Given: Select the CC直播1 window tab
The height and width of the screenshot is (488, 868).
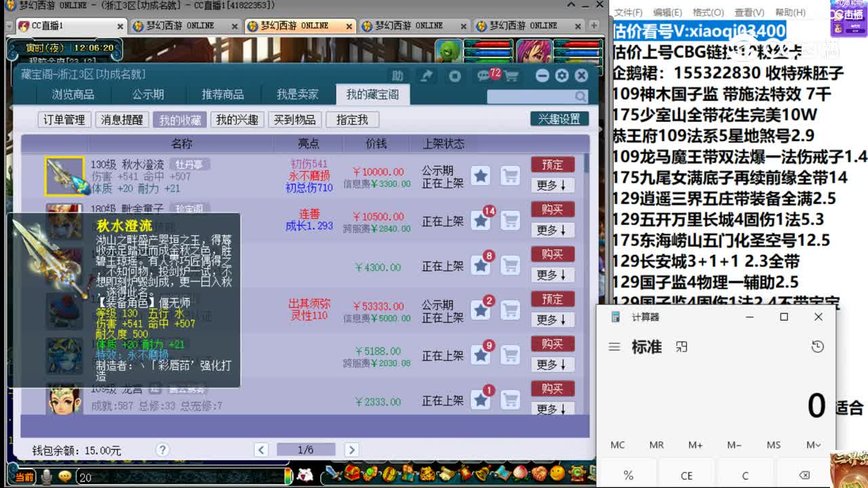Looking at the screenshot, I should (x=71, y=26).
